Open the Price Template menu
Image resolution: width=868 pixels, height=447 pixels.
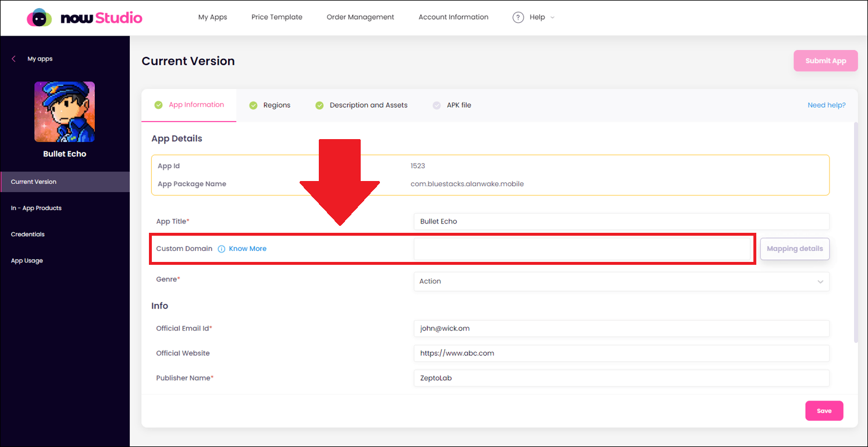tap(277, 17)
